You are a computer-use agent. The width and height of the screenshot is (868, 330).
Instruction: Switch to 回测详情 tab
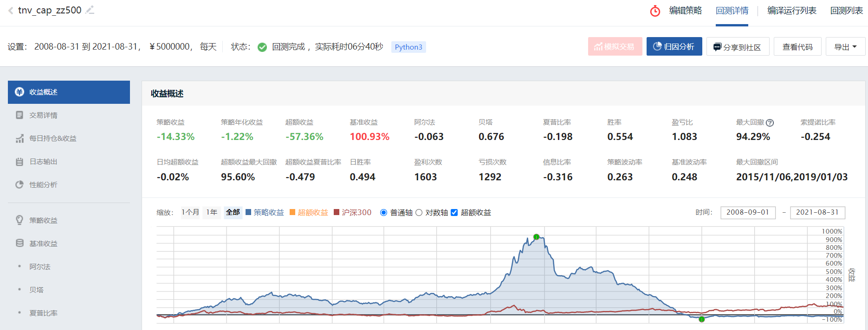pyautogui.click(x=732, y=11)
